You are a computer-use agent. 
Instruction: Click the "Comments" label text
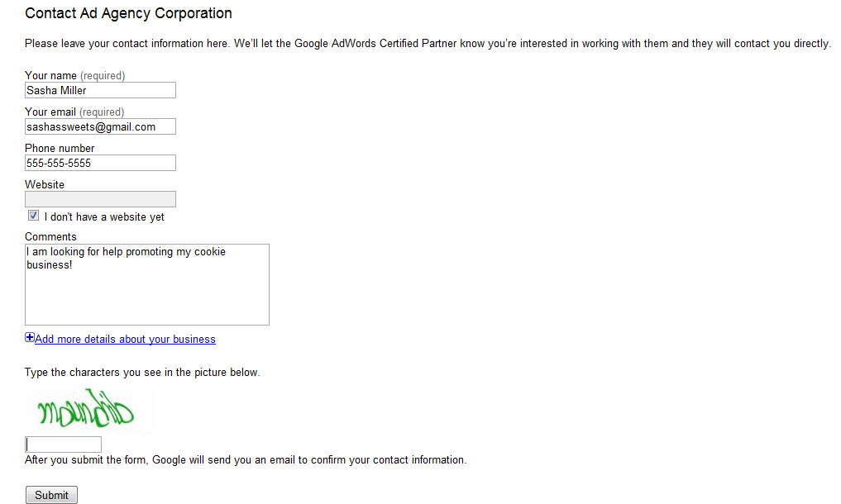[x=50, y=236]
